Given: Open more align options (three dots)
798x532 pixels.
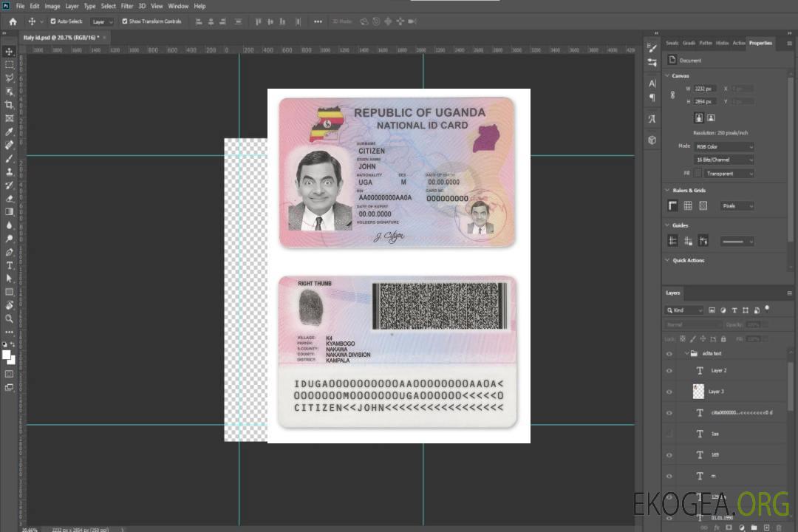Looking at the screenshot, I should [318, 21].
